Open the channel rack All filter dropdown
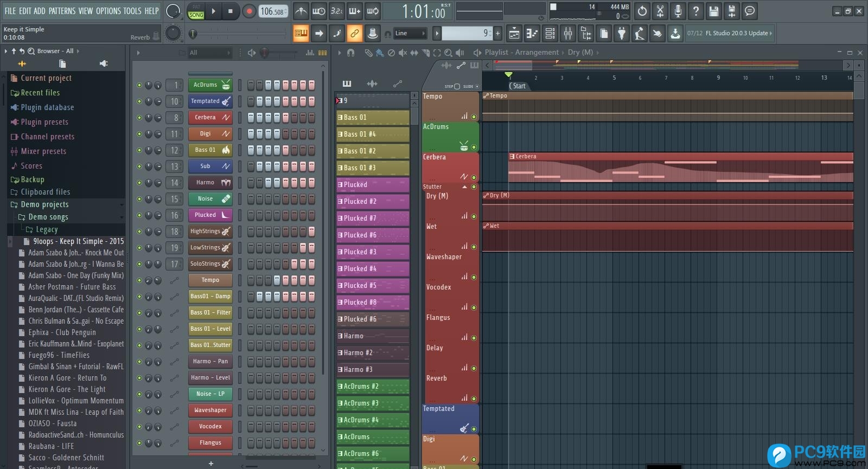The height and width of the screenshot is (469, 868). [x=209, y=53]
